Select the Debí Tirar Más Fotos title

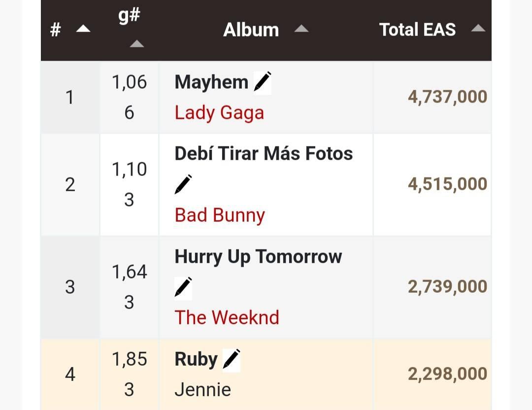tap(264, 154)
